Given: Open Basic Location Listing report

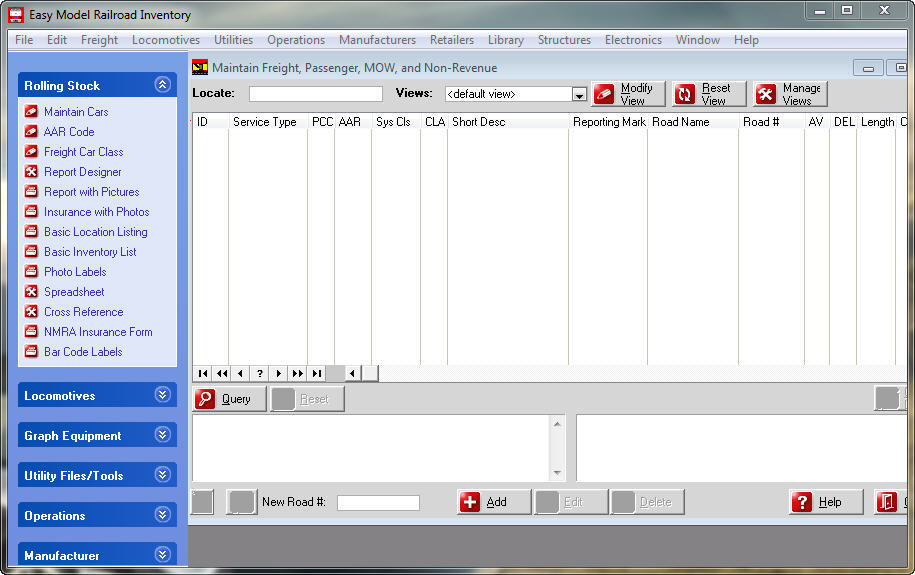Looking at the screenshot, I should click(x=96, y=232).
